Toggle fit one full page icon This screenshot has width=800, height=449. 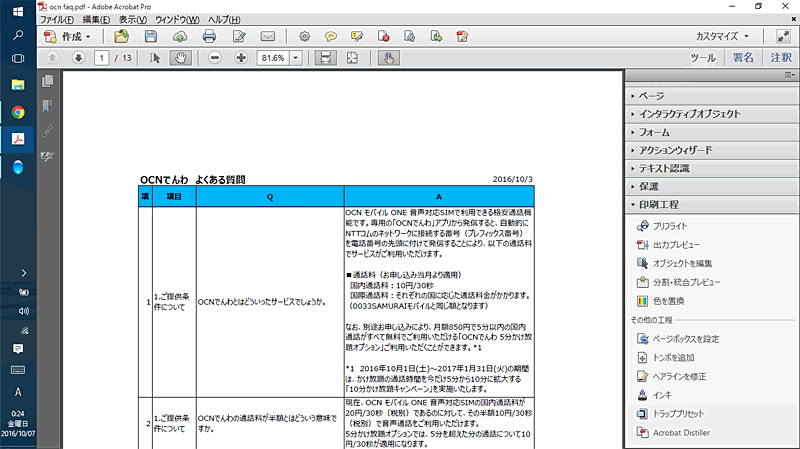[x=352, y=58]
